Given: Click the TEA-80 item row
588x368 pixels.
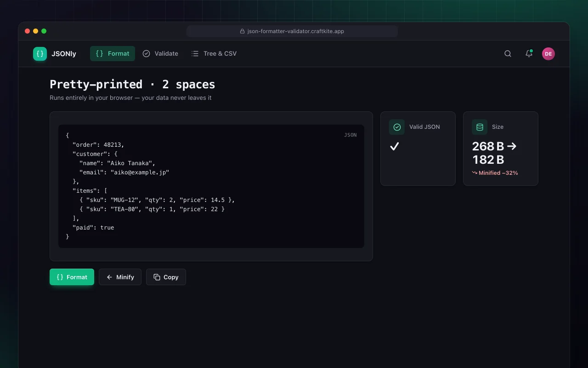Looking at the screenshot, I should pos(152,209).
